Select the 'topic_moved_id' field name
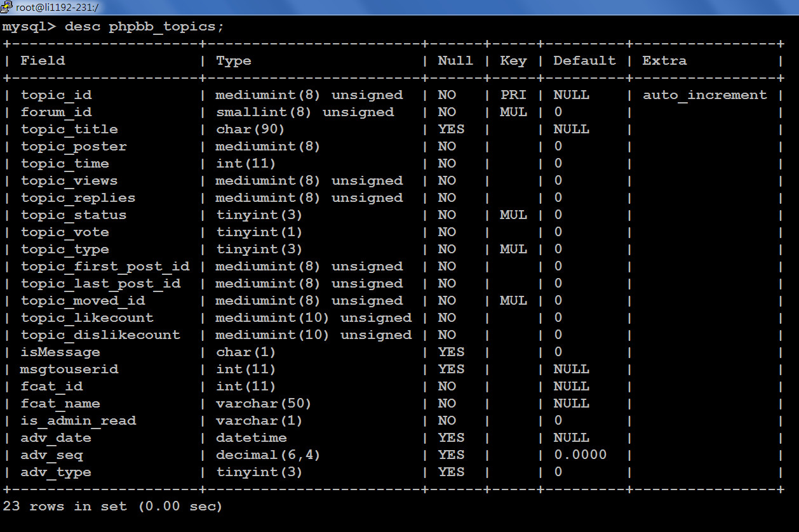 (x=83, y=300)
